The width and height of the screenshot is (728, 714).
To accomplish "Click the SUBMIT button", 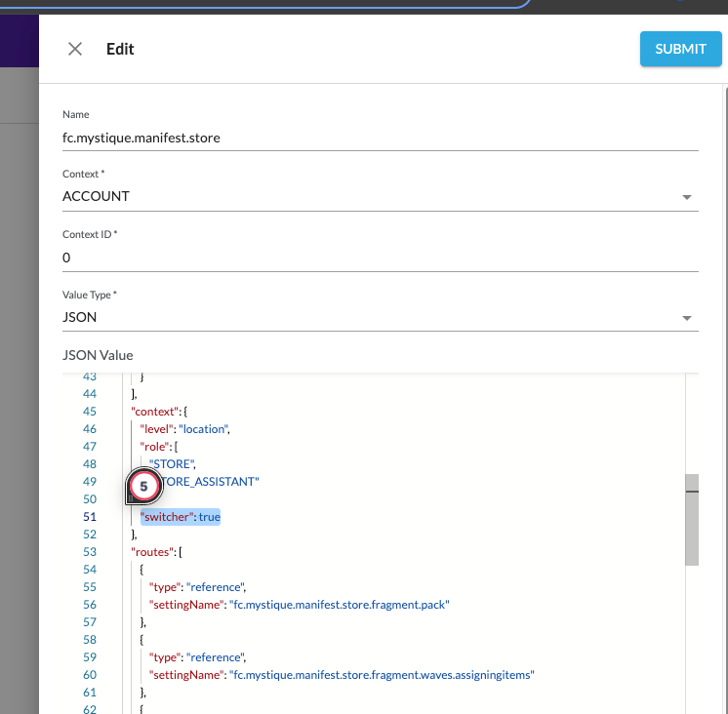I will pyautogui.click(x=680, y=49).
